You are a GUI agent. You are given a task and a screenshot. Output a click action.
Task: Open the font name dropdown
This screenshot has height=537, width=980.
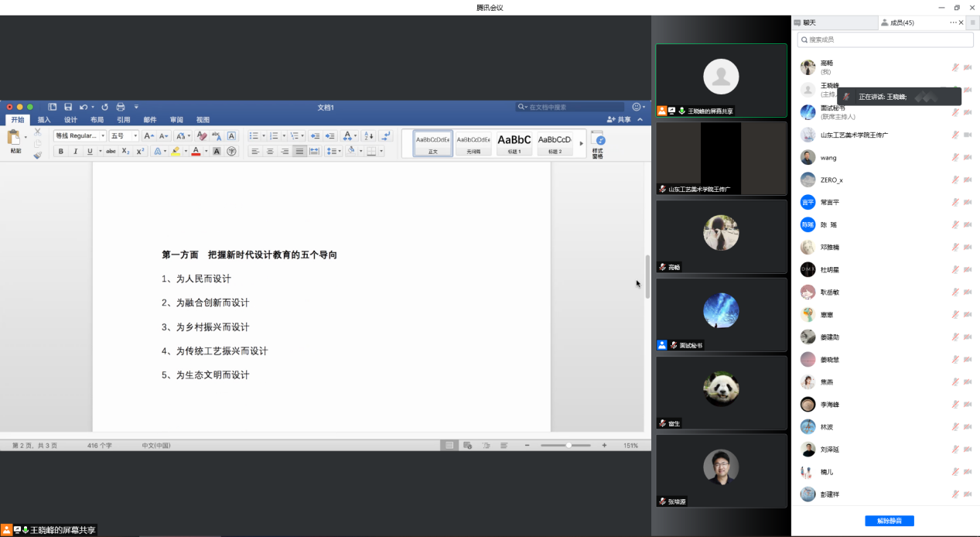point(80,136)
